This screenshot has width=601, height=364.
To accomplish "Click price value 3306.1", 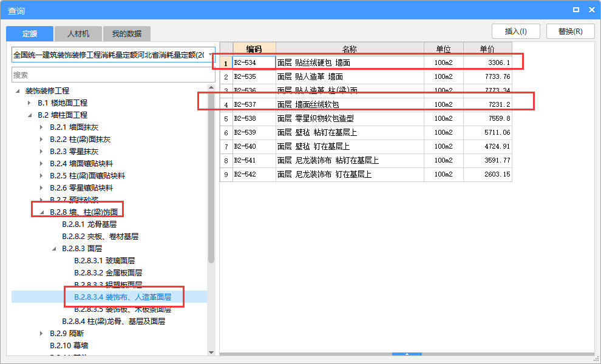I will [499, 63].
